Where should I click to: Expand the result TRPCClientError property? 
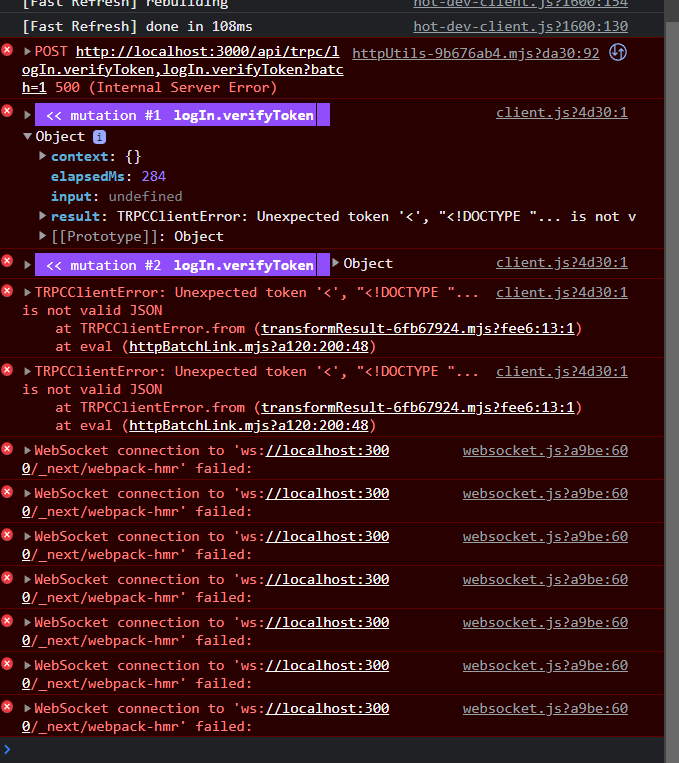(43, 216)
